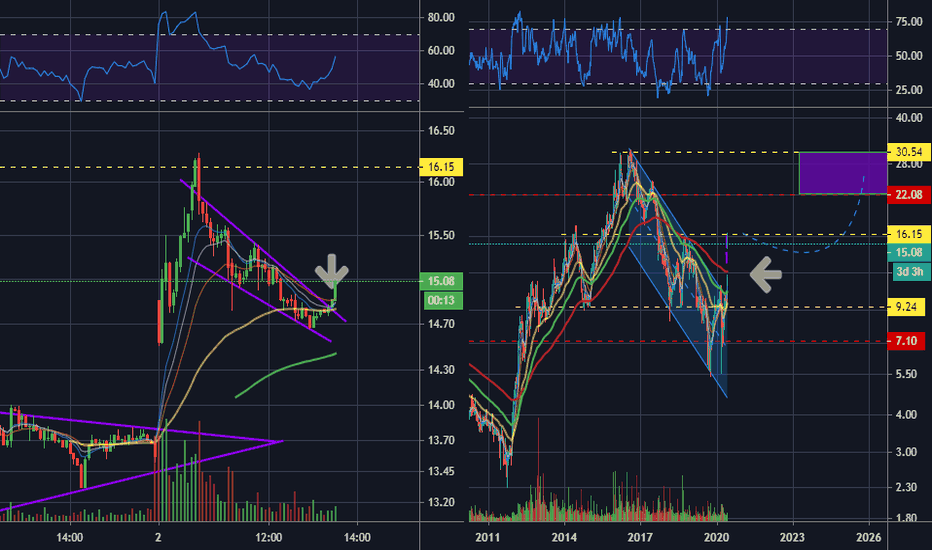Click the 13.20 price axis value
This screenshot has width=932, height=550.
(441, 502)
